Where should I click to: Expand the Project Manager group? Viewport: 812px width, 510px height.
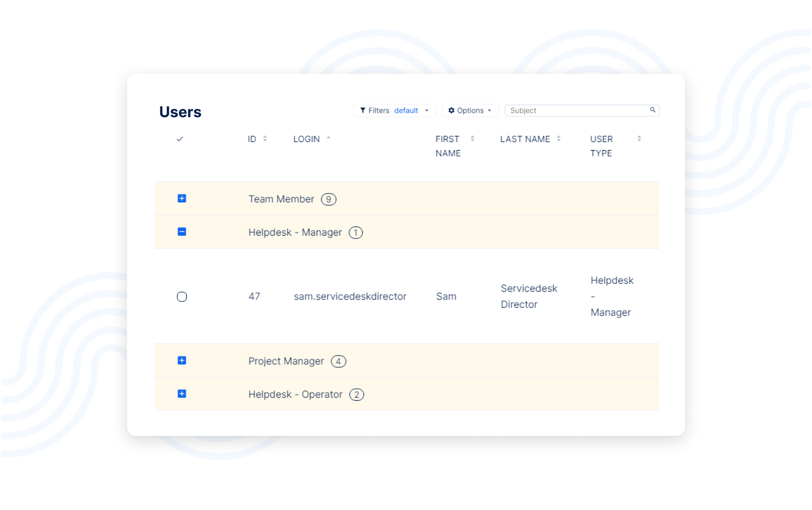click(x=182, y=361)
